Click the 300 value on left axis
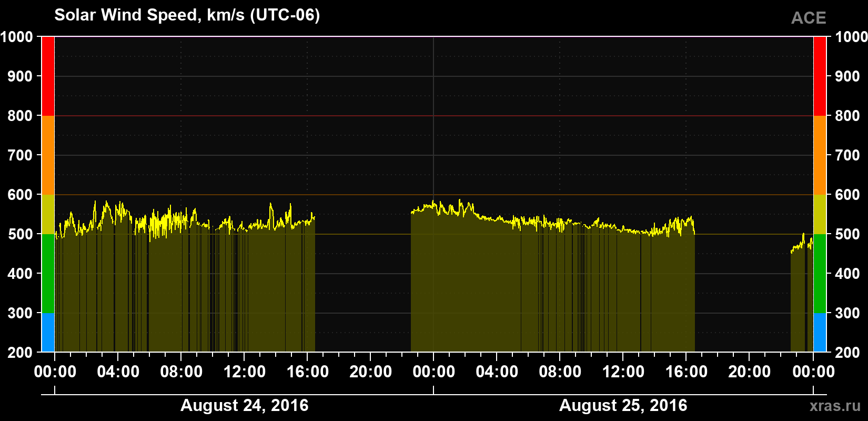Viewport: 868px width, 421px height. pyautogui.click(x=21, y=313)
